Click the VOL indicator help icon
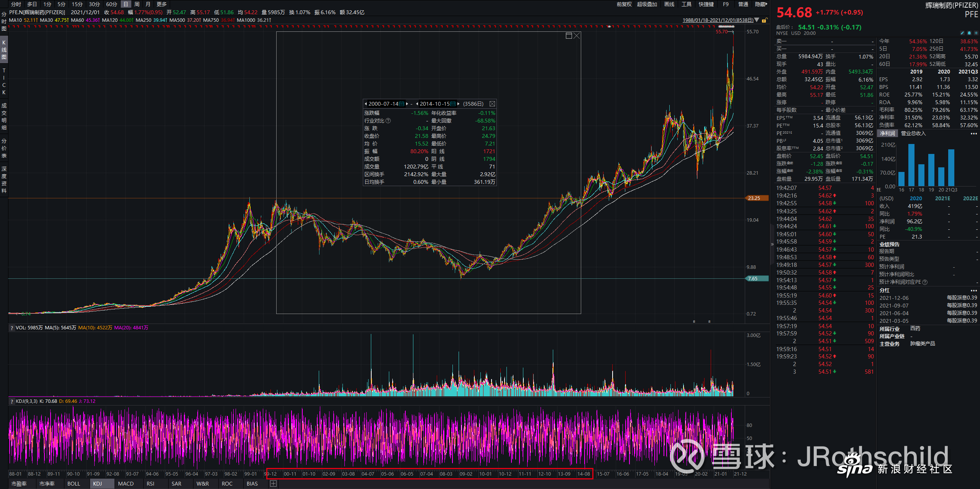The width and height of the screenshot is (980, 489). point(12,328)
